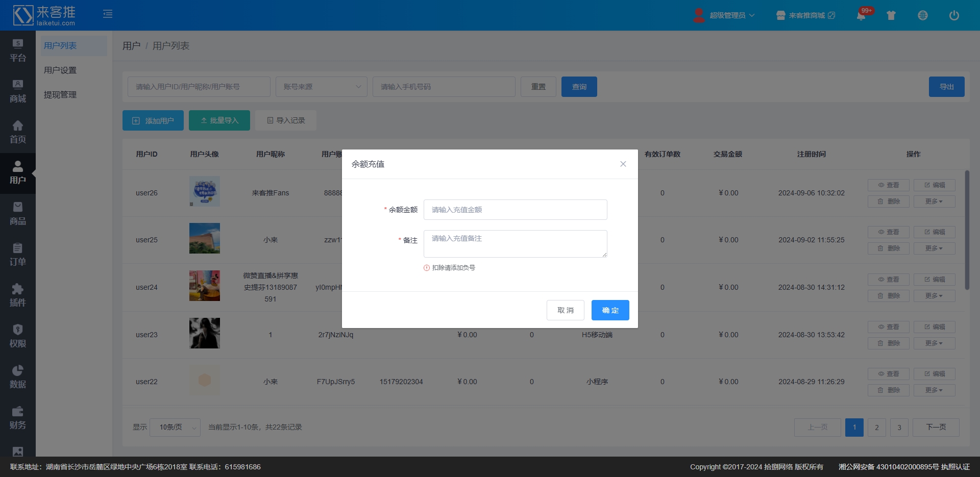Screen dimensions: 980x477
Task: Expand 更多 menu for user26
Action: [x=934, y=202]
